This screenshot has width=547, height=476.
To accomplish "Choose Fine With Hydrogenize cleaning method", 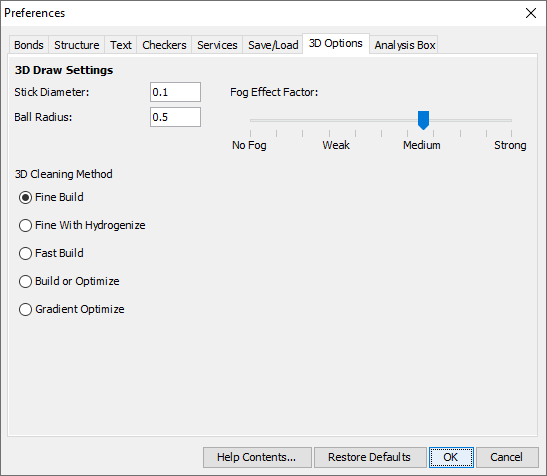I will click(x=82, y=225).
